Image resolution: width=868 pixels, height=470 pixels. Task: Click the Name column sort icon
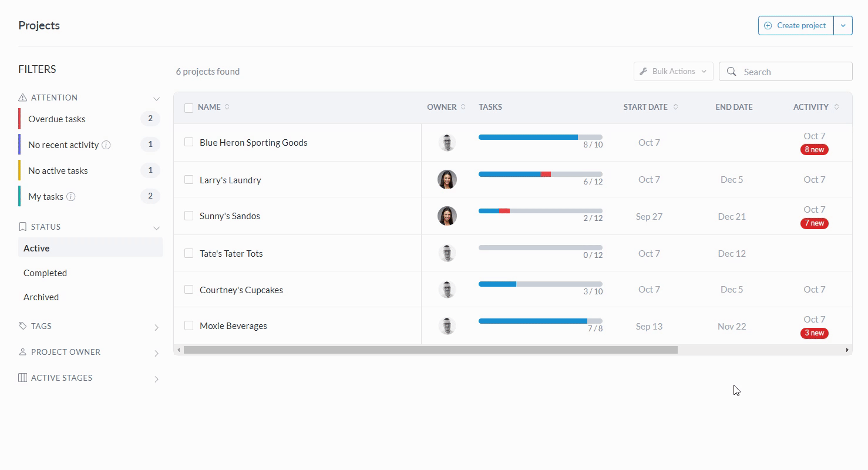coord(227,107)
